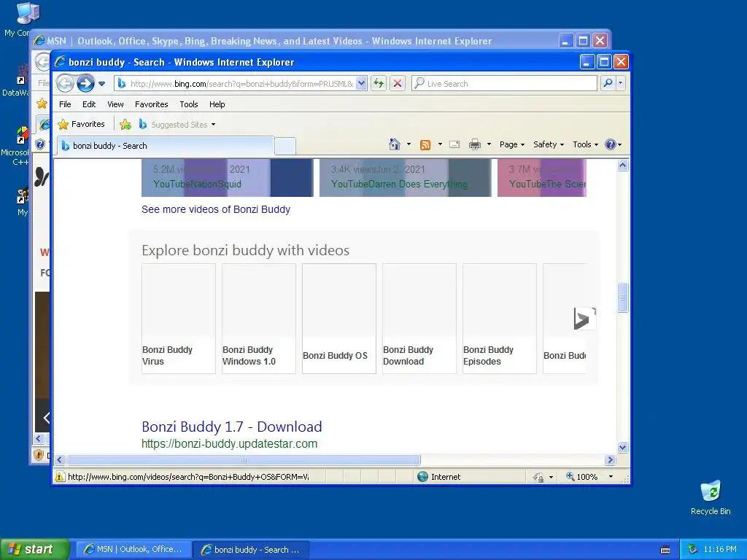
Task: Click the Live Search magnifier button
Action: tap(608, 83)
